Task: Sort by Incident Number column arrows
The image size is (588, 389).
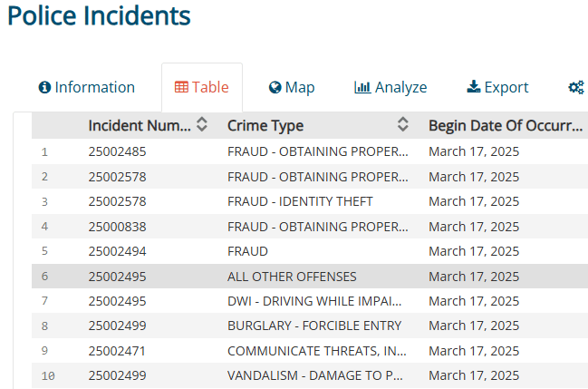Action: pos(202,125)
